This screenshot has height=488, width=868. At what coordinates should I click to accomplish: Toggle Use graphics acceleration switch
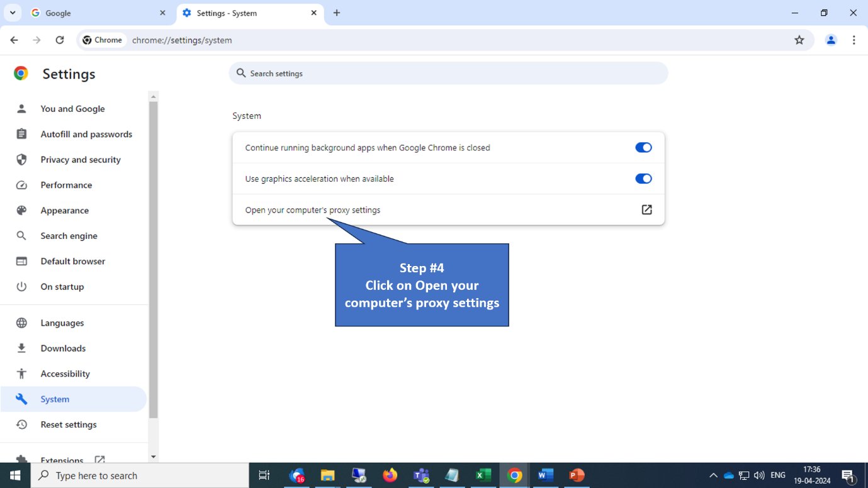643,179
